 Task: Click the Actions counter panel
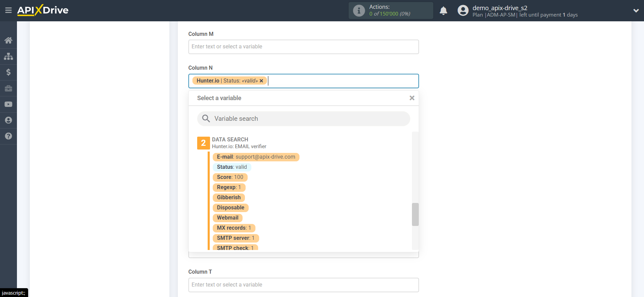(391, 10)
